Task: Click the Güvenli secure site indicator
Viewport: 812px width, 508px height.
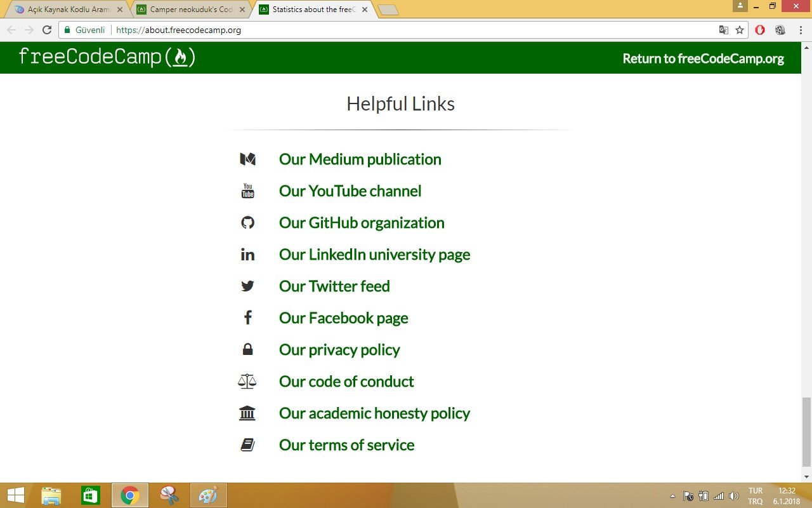Action: [85, 30]
